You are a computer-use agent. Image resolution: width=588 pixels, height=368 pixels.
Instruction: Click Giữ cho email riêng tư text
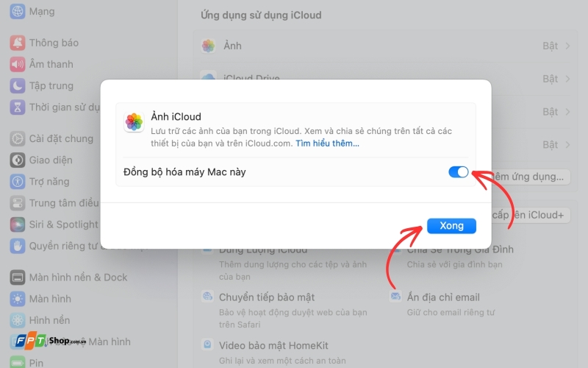click(x=451, y=312)
